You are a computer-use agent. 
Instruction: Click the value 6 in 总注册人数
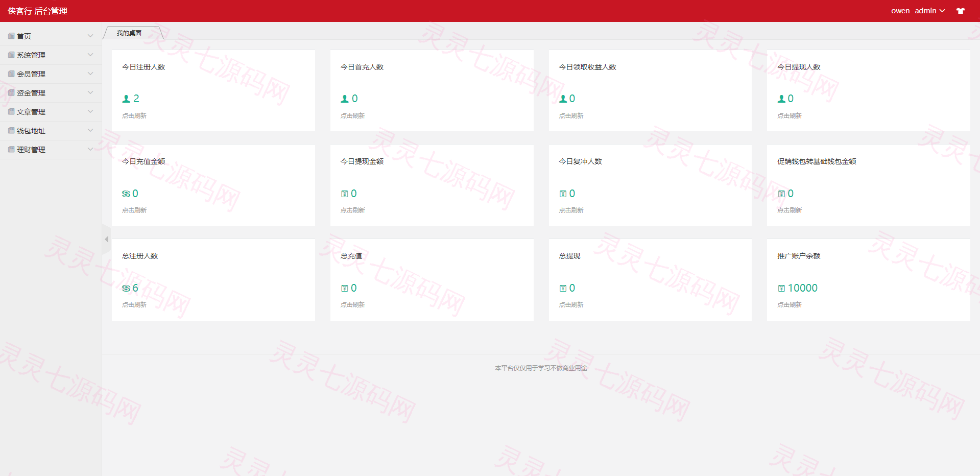(135, 288)
